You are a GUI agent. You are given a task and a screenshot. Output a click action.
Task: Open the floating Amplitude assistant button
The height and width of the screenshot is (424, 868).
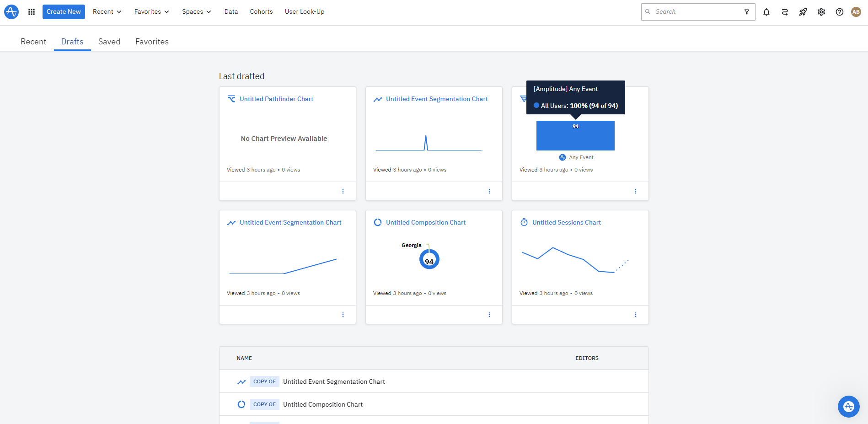[x=849, y=407]
